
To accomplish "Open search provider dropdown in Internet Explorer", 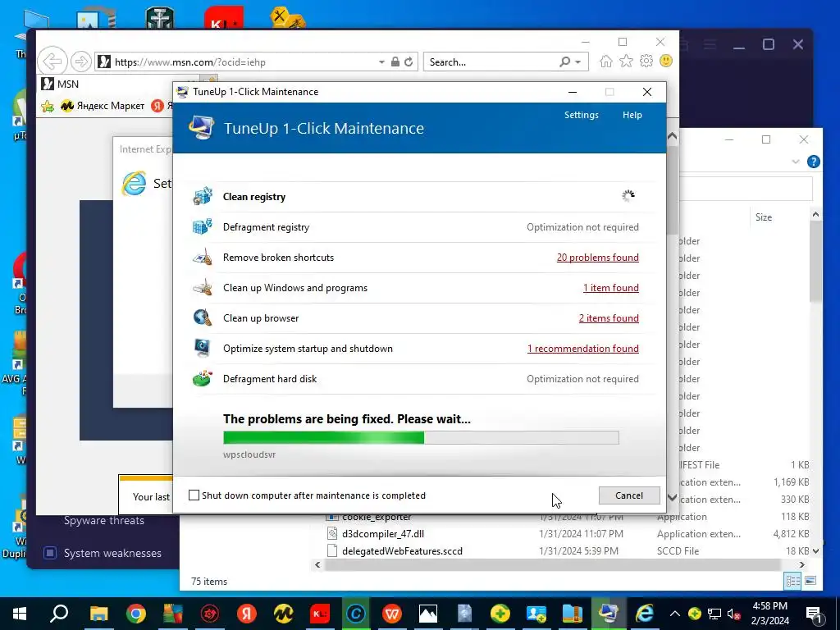I will pyautogui.click(x=578, y=62).
